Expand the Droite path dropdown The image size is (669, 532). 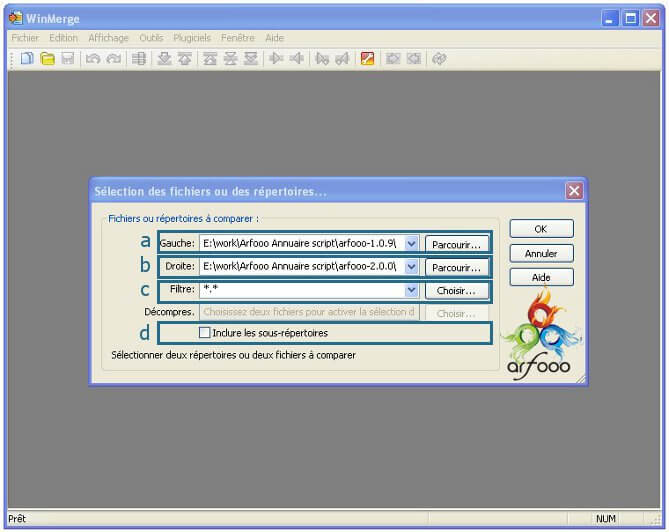point(411,267)
